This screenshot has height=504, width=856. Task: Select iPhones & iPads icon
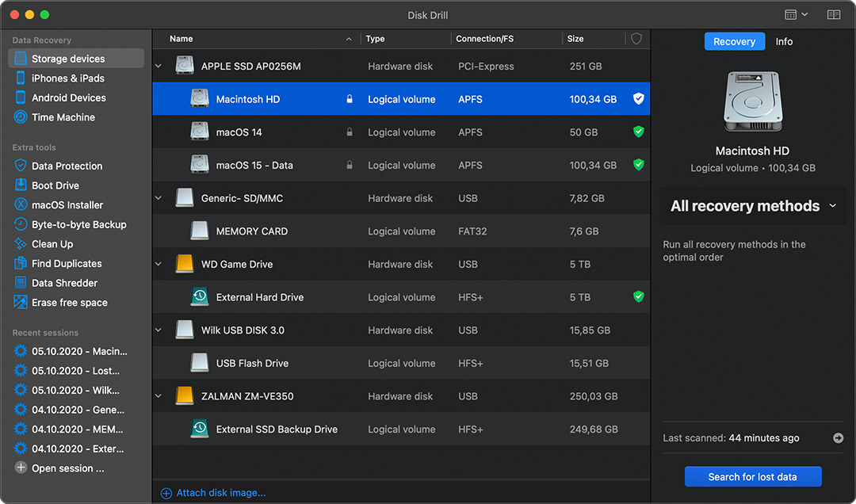(20, 78)
